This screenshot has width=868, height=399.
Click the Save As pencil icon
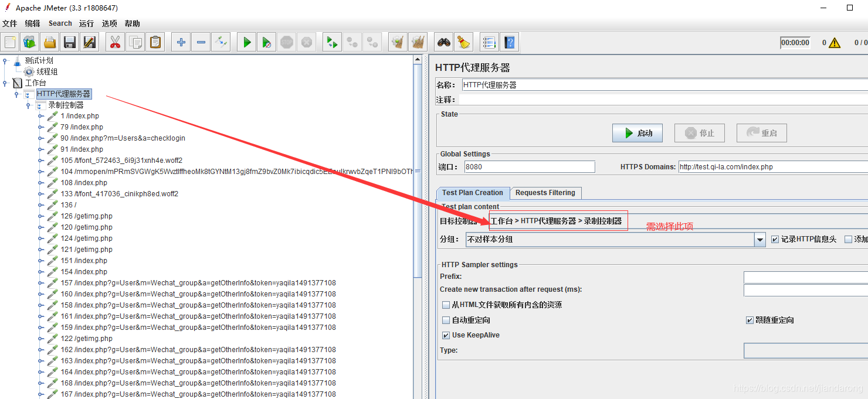(x=90, y=42)
